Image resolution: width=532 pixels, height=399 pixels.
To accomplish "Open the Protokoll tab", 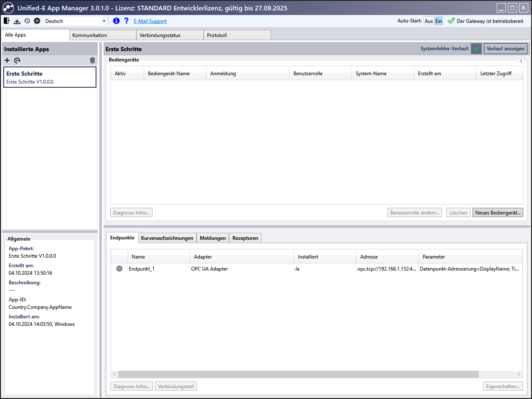I will tap(237, 35).
